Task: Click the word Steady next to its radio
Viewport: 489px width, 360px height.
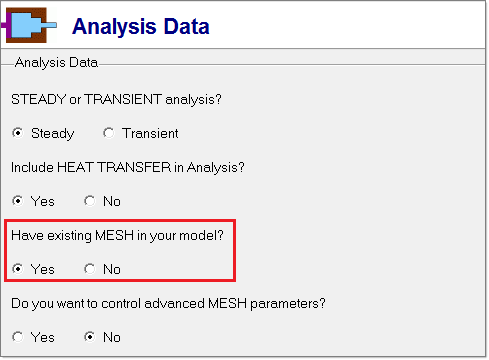Action: [53, 134]
